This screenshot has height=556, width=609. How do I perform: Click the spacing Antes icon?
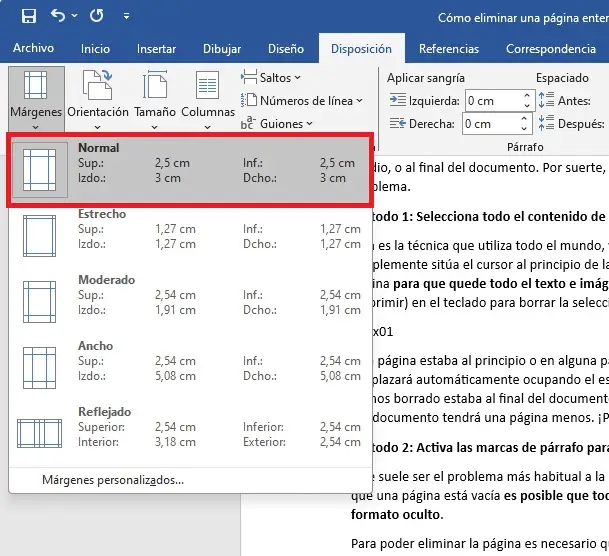pos(546,100)
